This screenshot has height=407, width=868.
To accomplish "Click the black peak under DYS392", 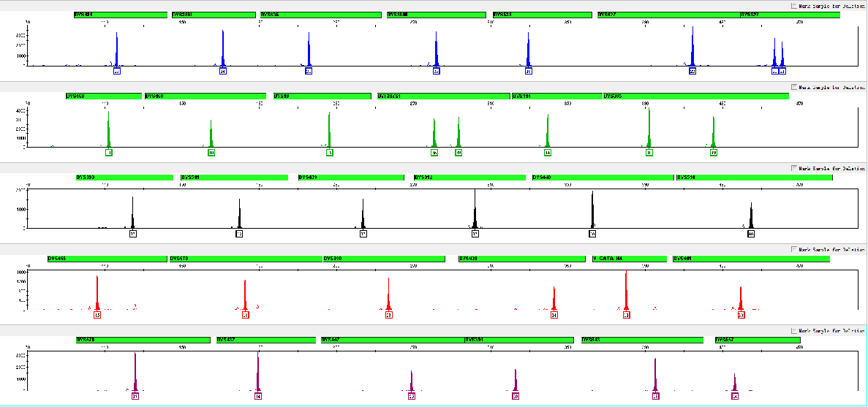I will (x=475, y=209).
